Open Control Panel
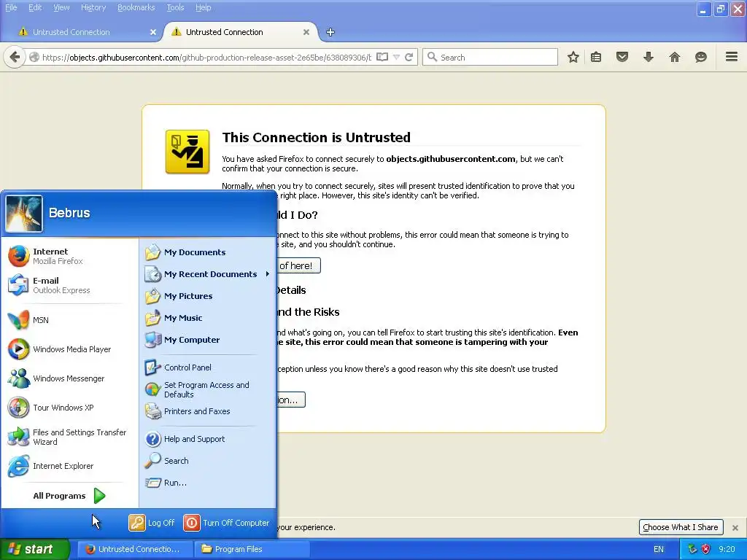747x560 pixels. tap(207, 367)
